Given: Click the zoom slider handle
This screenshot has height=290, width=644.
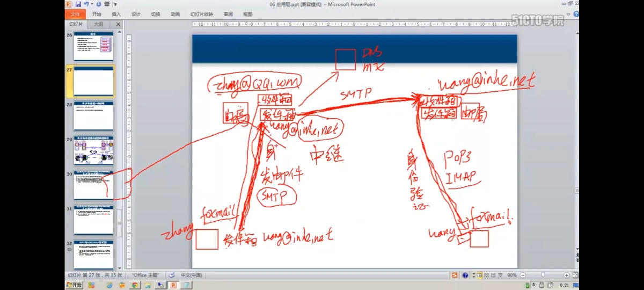Looking at the screenshot, I should coord(542,275).
